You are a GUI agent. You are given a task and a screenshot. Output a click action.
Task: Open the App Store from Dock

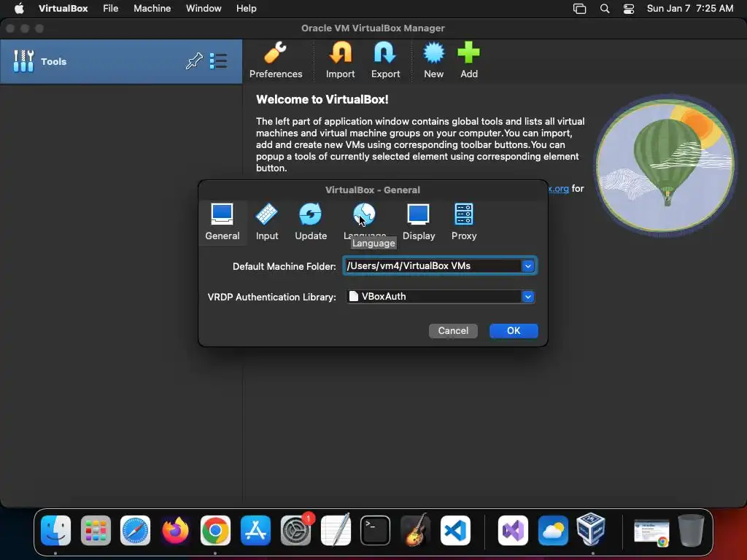tap(255, 530)
